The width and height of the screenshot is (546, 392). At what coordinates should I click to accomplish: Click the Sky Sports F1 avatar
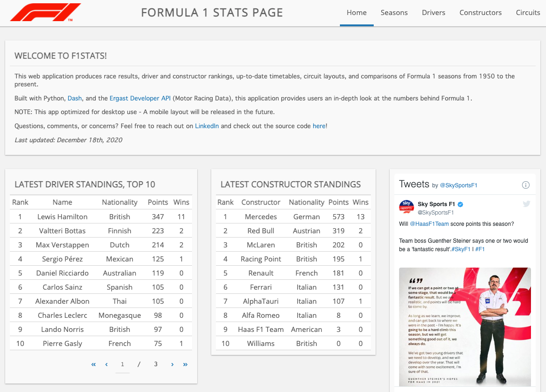click(x=407, y=207)
